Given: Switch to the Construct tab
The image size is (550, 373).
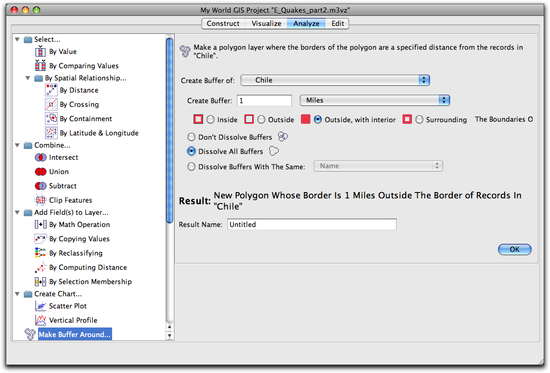Looking at the screenshot, I should pyautogui.click(x=223, y=24).
